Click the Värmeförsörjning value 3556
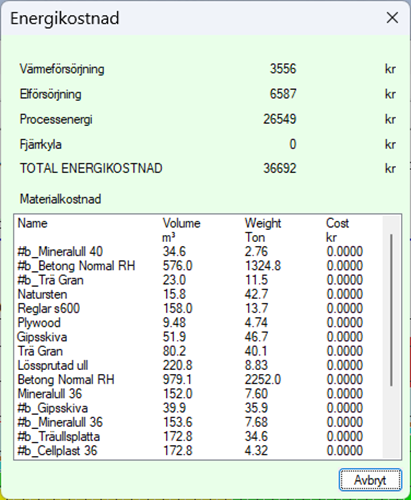This screenshot has width=411, height=500. coord(283,69)
